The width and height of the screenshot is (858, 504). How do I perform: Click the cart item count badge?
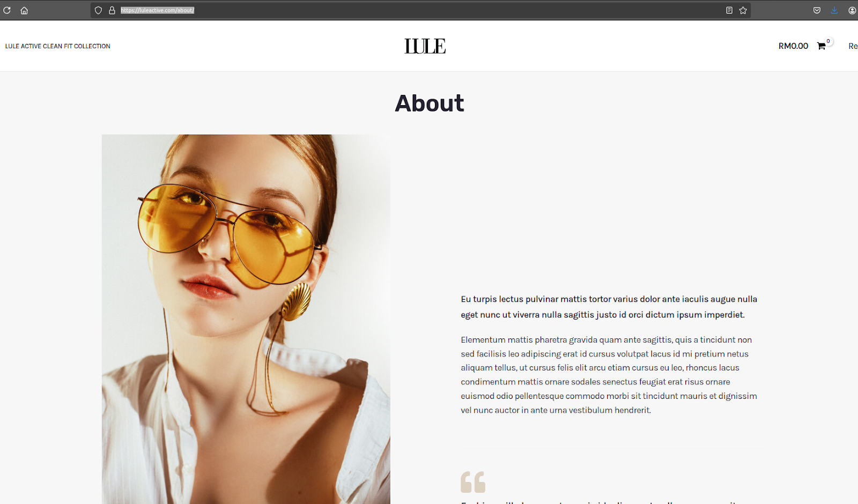(829, 41)
